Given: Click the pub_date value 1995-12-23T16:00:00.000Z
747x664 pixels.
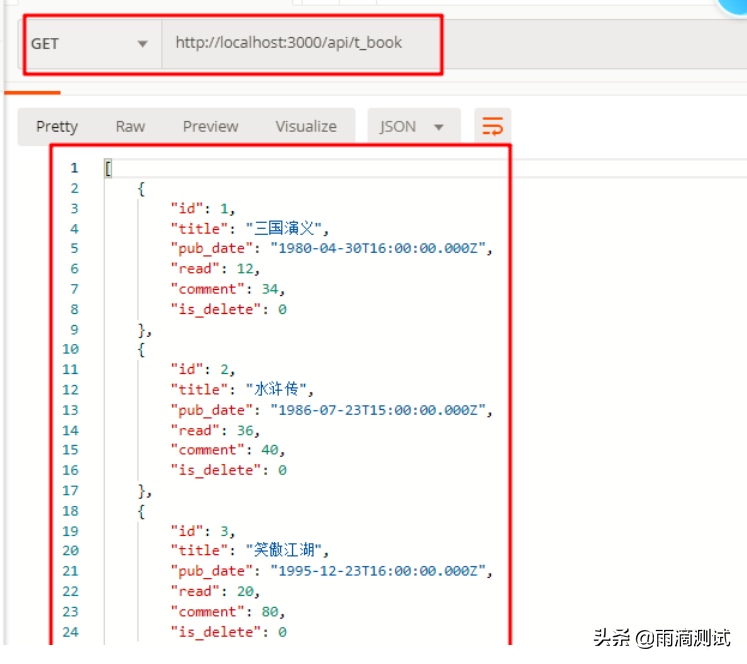Looking at the screenshot, I should coord(380,571).
